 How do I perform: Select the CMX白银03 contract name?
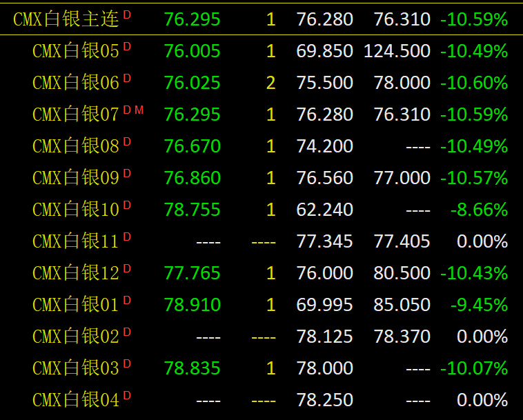pos(76,368)
